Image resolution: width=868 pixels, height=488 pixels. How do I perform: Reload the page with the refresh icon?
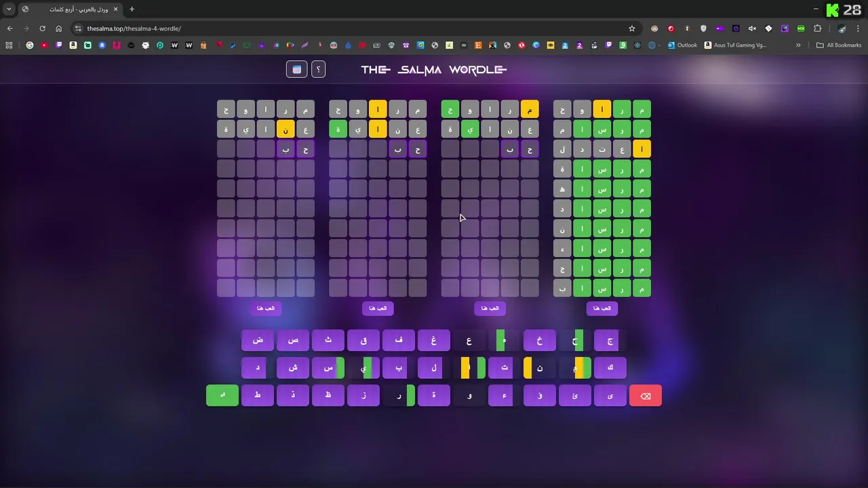pos(42,28)
